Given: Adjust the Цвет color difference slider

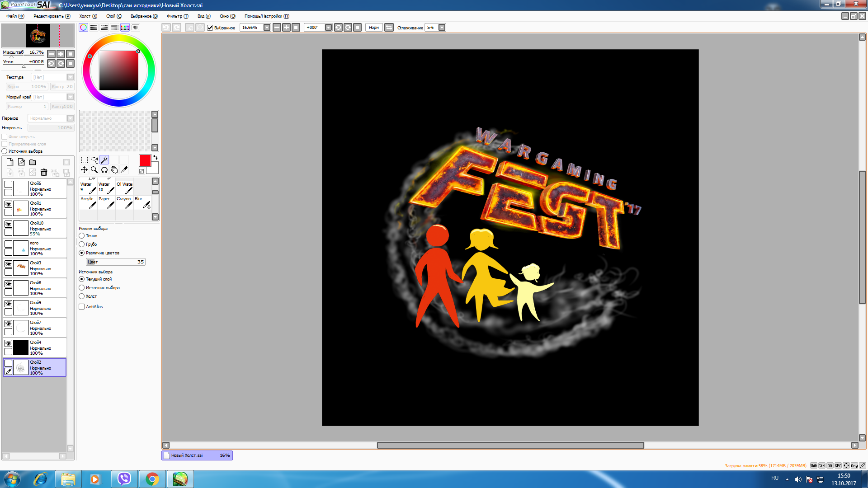Looking at the screenshot, I should point(116,262).
